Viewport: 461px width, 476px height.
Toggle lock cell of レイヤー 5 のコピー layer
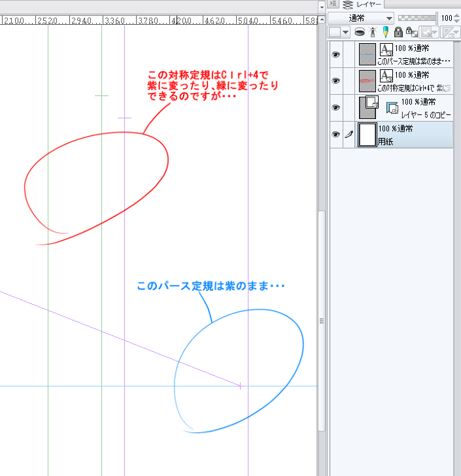[349, 108]
